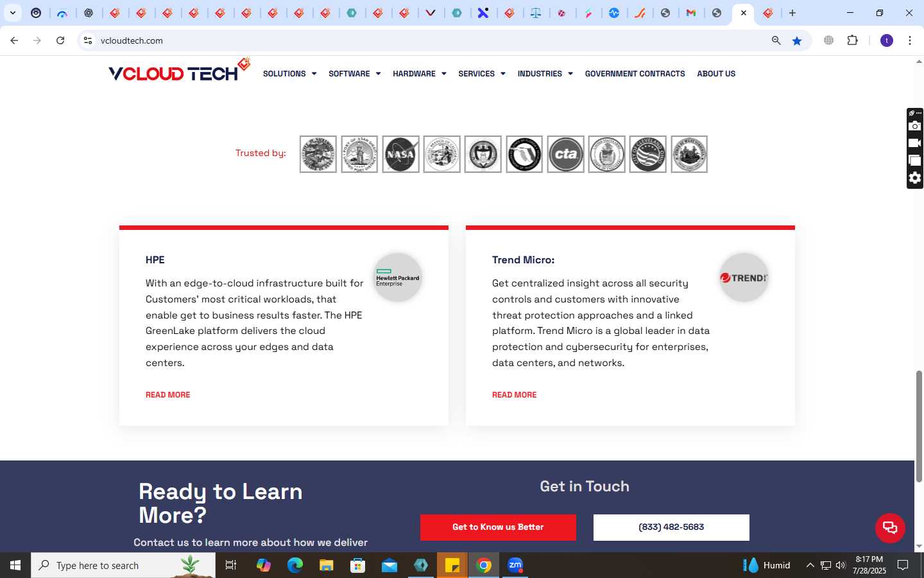The image size is (924, 578).
Task: Click READ MORE under Trend Micro
Action: click(x=514, y=395)
